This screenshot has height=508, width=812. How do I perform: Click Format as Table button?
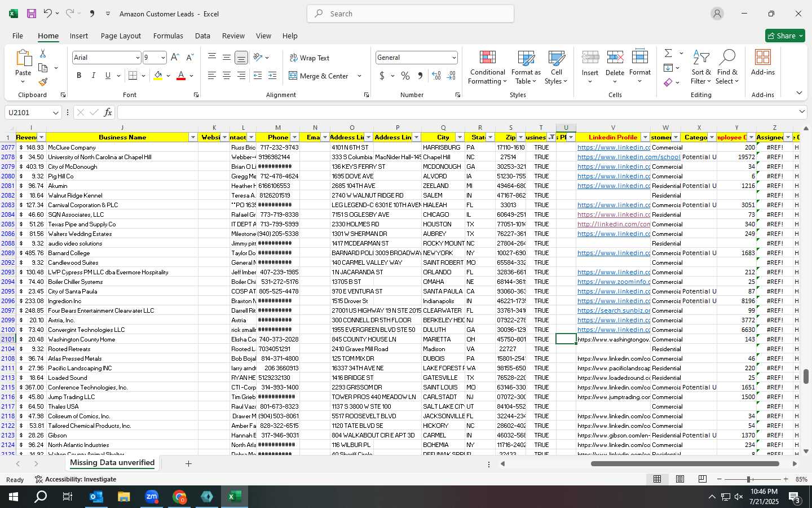526,67
